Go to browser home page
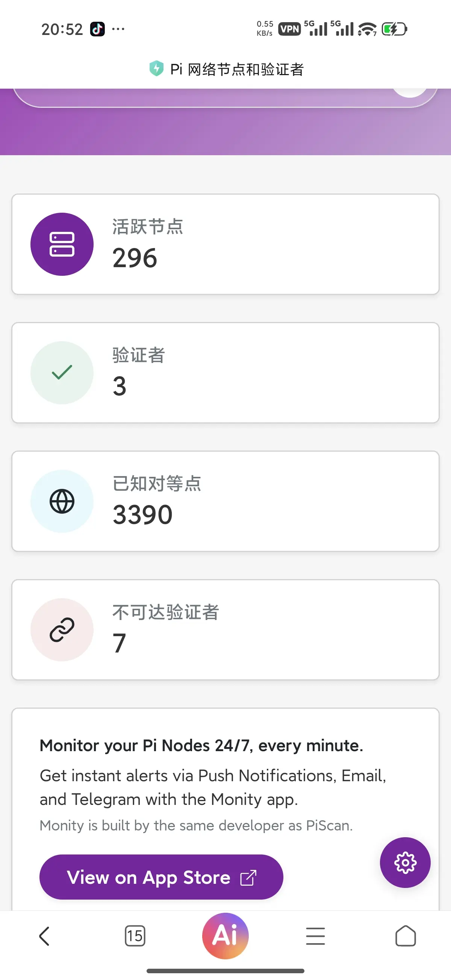The image size is (451, 980). coord(405,936)
